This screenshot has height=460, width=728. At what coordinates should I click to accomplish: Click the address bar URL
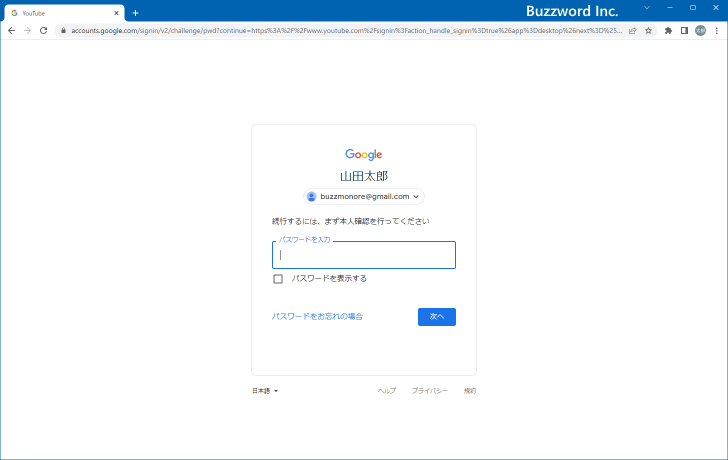tap(346, 31)
